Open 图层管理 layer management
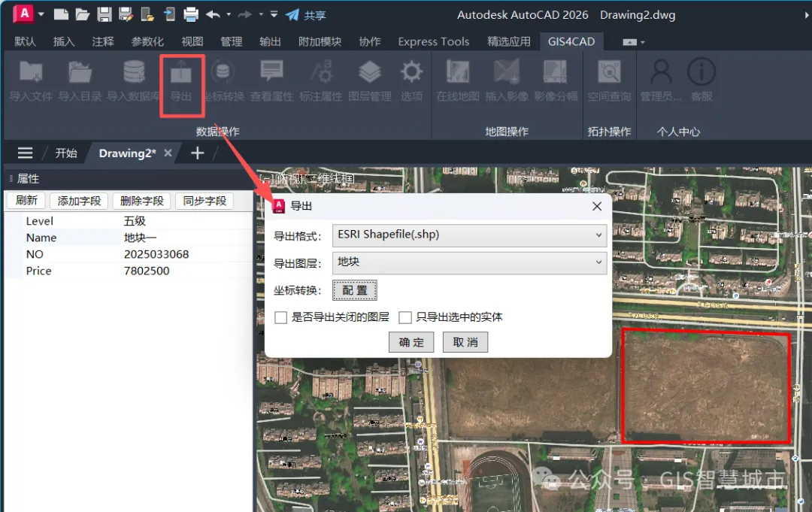The height and width of the screenshot is (512, 812). tap(370, 80)
